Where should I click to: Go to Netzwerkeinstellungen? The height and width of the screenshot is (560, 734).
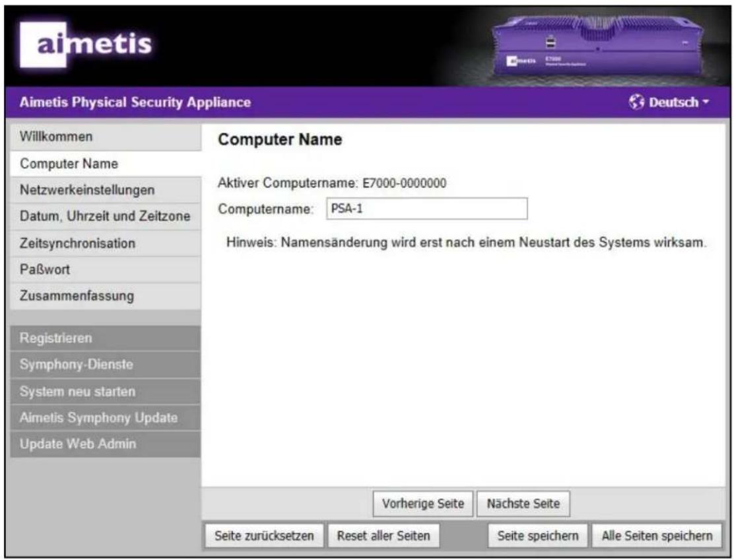(x=106, y=190)
